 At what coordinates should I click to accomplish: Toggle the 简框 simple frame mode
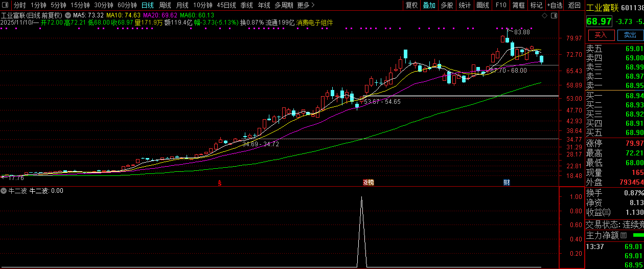tap(518, 5)
